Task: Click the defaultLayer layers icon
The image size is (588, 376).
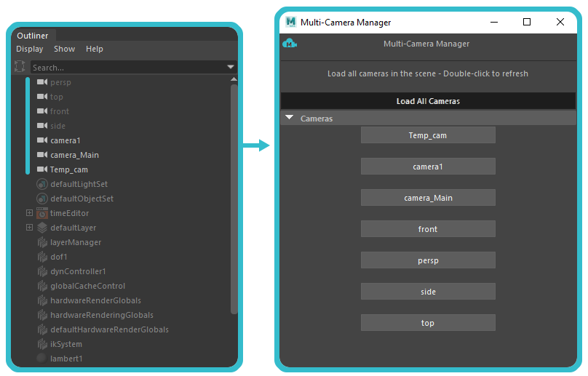Action: coord(42,228)
